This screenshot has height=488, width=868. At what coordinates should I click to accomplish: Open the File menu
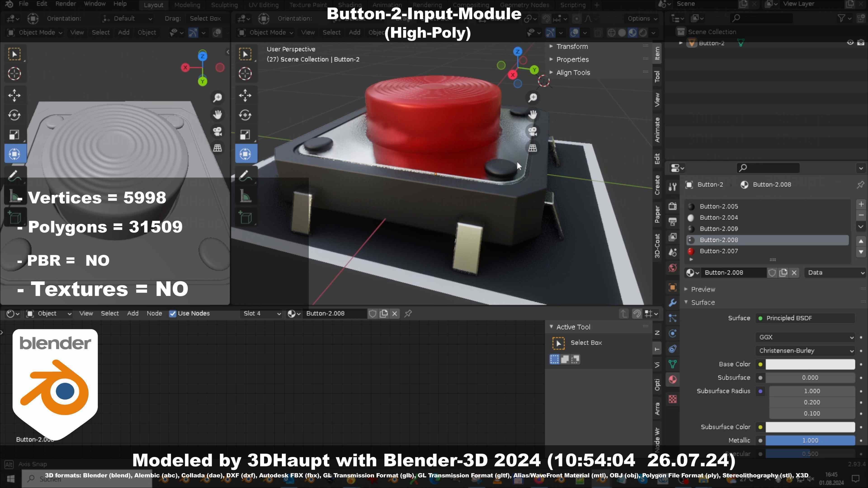(x=23, y=4)
